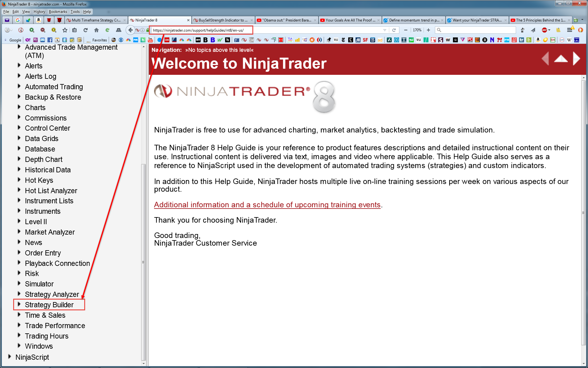The height and width of the screenshot is (368, 588).
Task: Click the green zoom-in magnifier icon
Action: click(x=32, y=30)
